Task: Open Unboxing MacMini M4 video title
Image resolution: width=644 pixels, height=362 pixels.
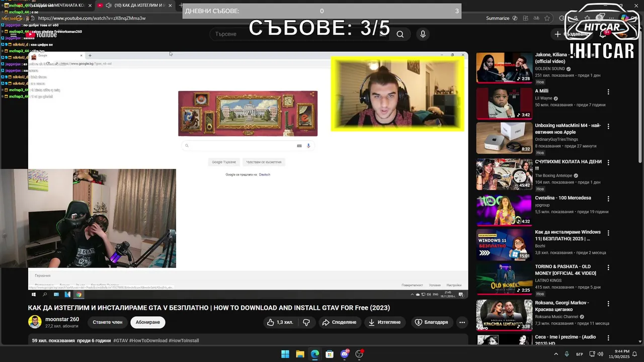Action: (x=568, y=129)
